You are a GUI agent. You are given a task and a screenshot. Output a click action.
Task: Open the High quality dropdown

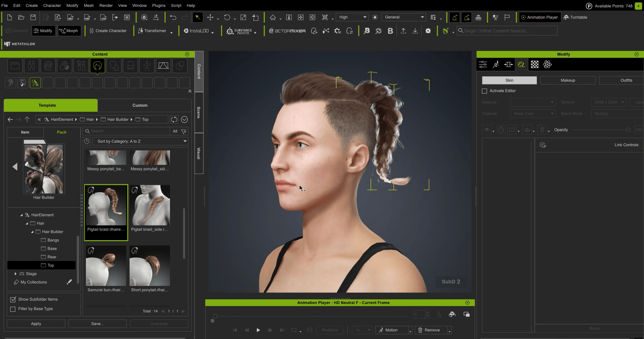pyautogui.click(x=352, y=17)
